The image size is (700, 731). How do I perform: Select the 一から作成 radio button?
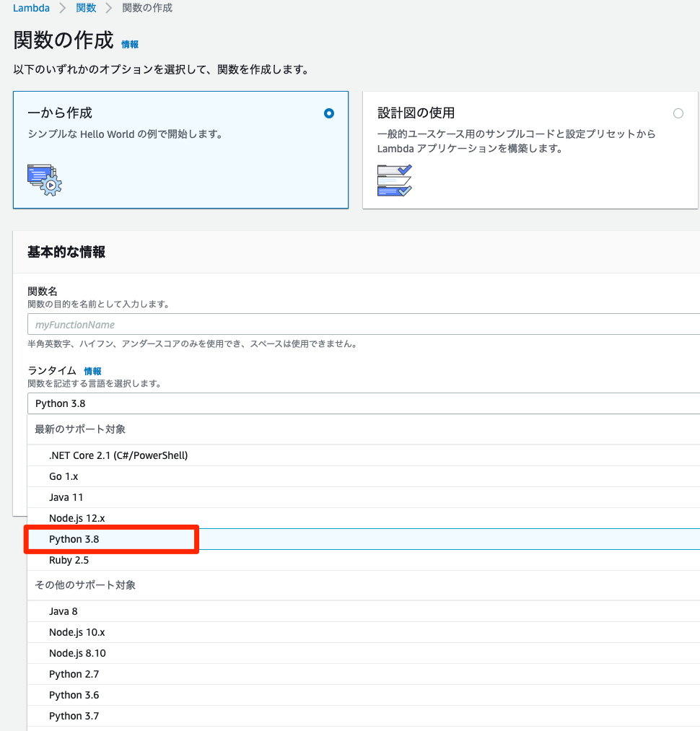click(x=329, y=113)
